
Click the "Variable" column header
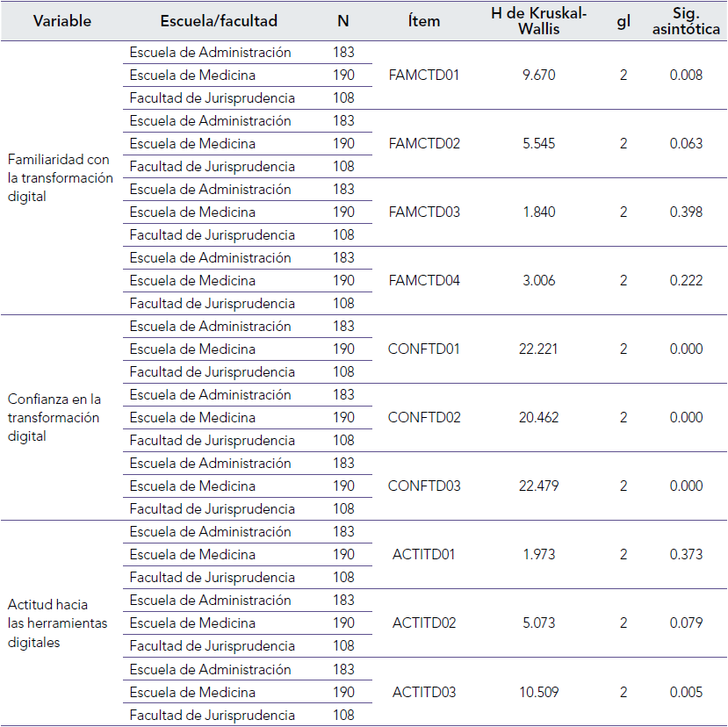[x=61, y=21]
